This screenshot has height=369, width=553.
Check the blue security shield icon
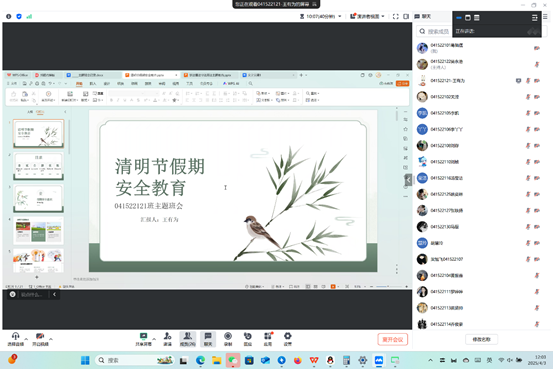(19, 16)
